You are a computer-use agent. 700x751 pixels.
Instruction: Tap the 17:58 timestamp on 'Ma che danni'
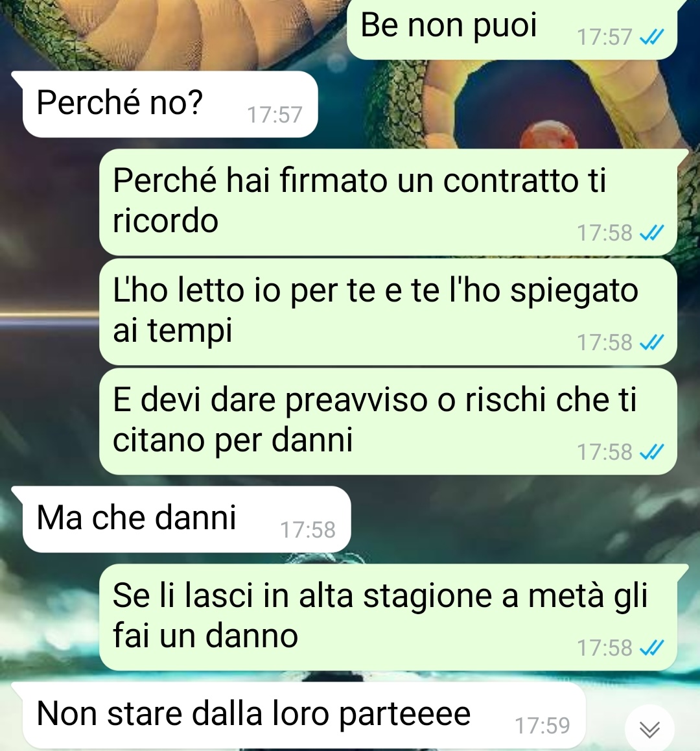point(307,530)
